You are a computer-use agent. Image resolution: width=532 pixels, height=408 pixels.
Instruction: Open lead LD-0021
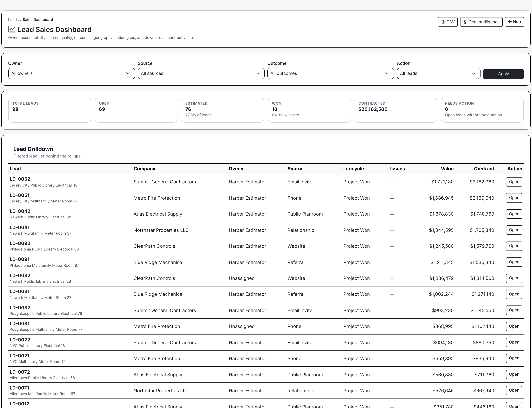tap(514, 358)
